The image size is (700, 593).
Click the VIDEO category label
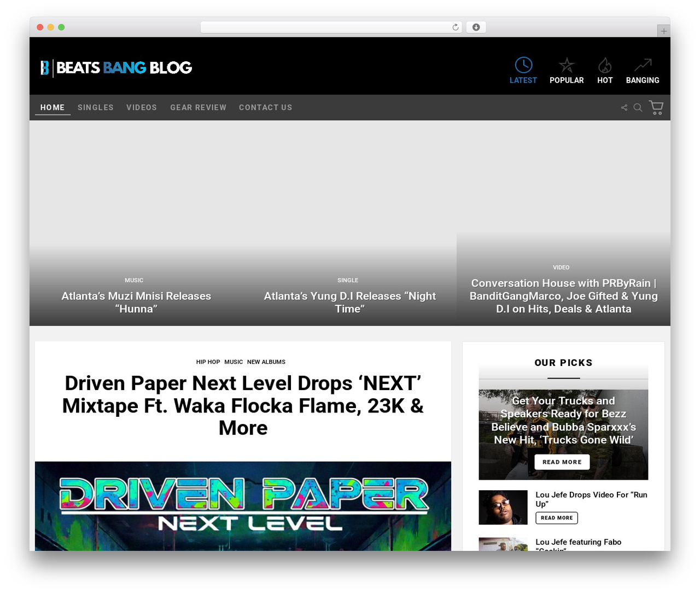click(x=561, y=268)
